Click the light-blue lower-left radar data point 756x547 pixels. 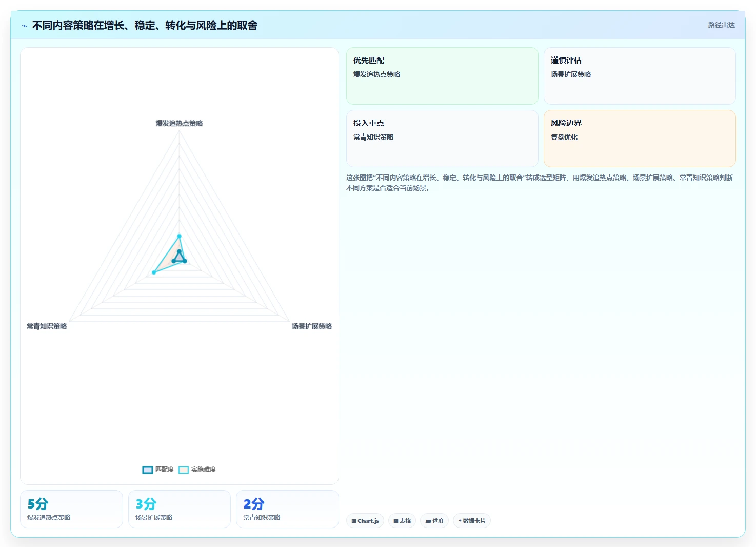pos(154,272)
